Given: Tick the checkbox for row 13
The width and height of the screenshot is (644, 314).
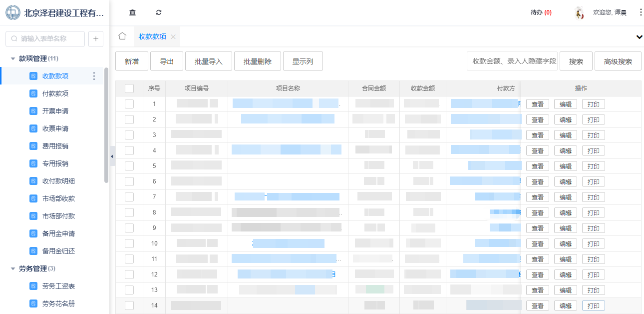Looking at the screenshot, I should 129,290.
